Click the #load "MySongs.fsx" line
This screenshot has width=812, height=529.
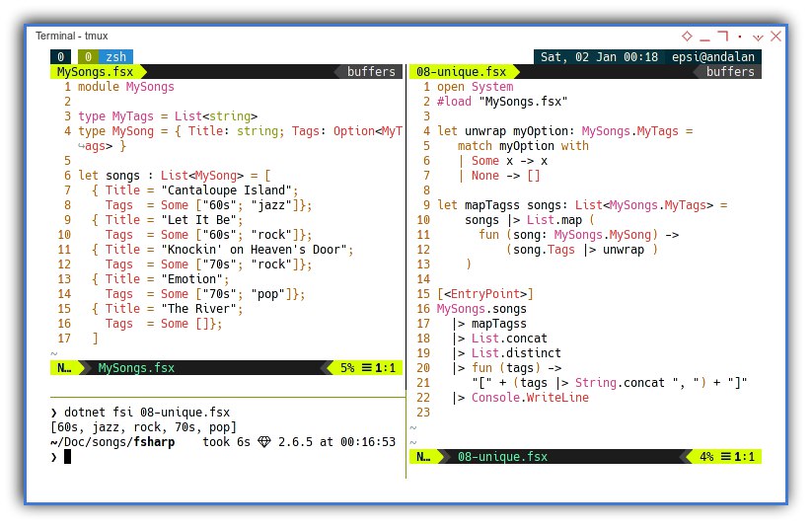pos(502,102)
